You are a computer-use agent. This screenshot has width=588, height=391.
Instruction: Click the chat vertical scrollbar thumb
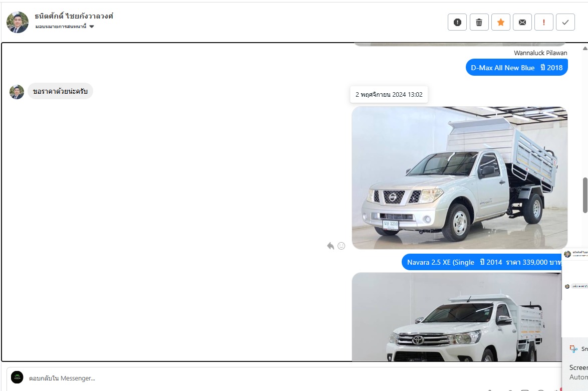pos(585,195)
